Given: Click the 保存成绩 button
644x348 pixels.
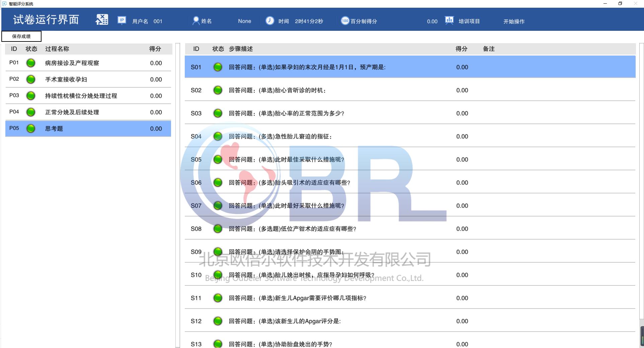Looking at the screenshot, I should pyautogui.click(x=21, y=36).
